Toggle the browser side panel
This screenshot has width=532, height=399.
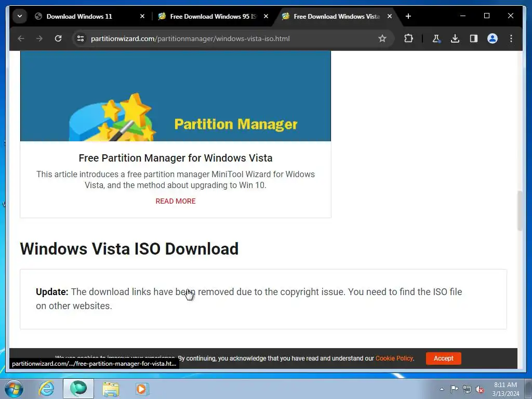pyautogui.click(x=474, y=38)
